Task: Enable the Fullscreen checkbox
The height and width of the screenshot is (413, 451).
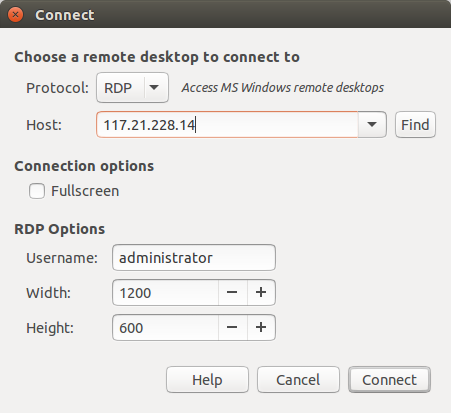Action: click(37, 191)
